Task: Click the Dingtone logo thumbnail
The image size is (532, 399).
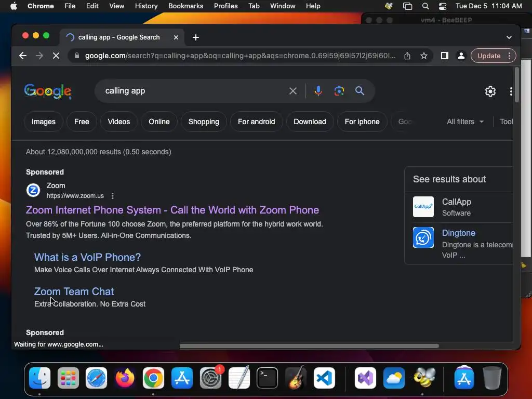Action: click(x=423, y=237)
